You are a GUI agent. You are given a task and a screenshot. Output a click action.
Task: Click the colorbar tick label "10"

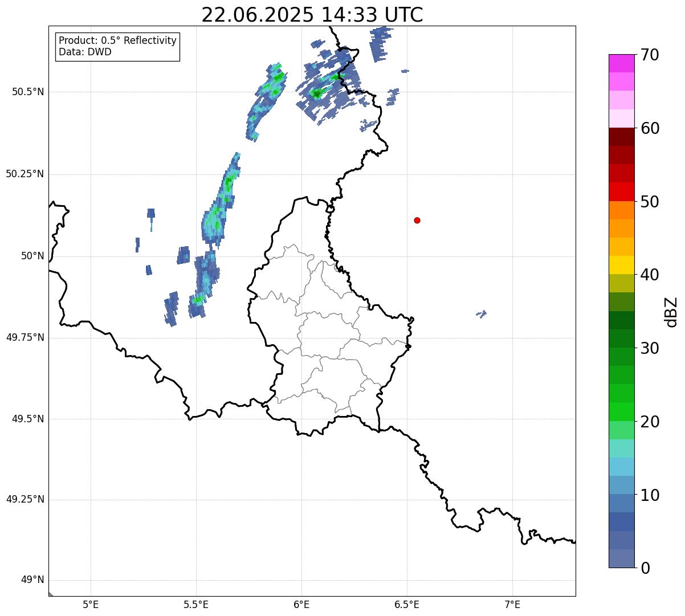coord(650,495)
